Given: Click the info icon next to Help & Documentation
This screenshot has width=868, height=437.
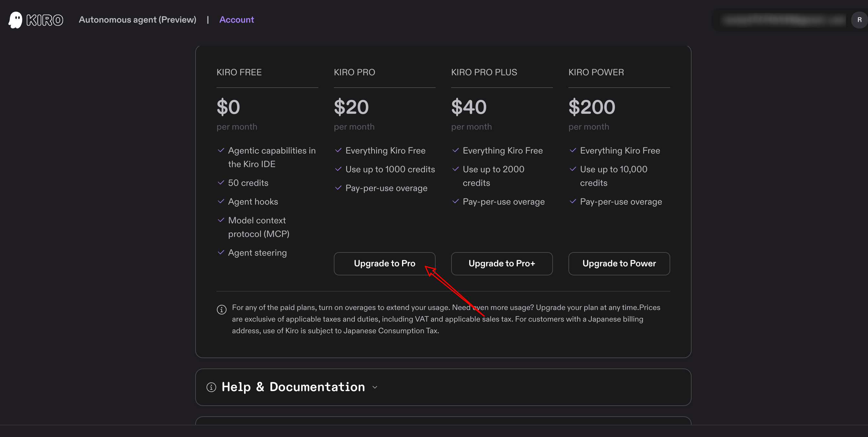Looking at the screenshot, I should 211,387.
